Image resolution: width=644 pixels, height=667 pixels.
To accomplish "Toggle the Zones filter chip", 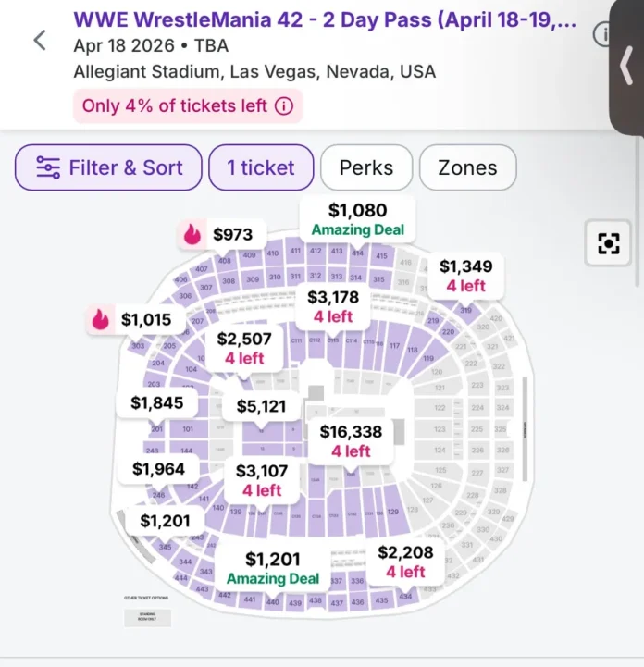I will 467,167.
